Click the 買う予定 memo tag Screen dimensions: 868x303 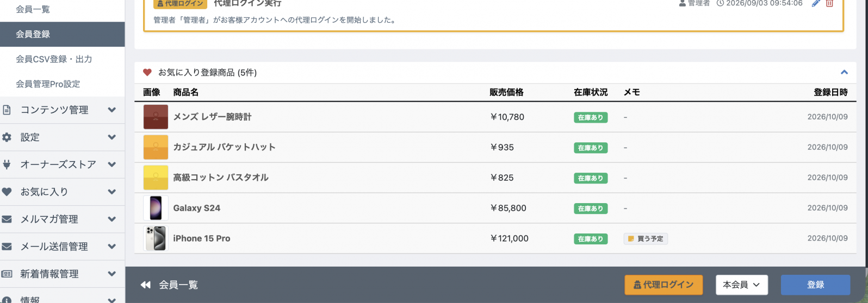(646, 239)
